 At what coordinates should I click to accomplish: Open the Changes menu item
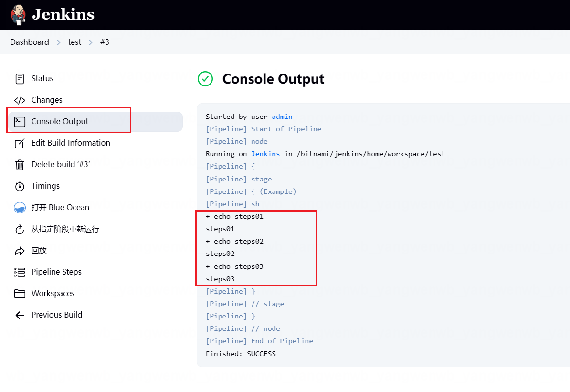46,100
